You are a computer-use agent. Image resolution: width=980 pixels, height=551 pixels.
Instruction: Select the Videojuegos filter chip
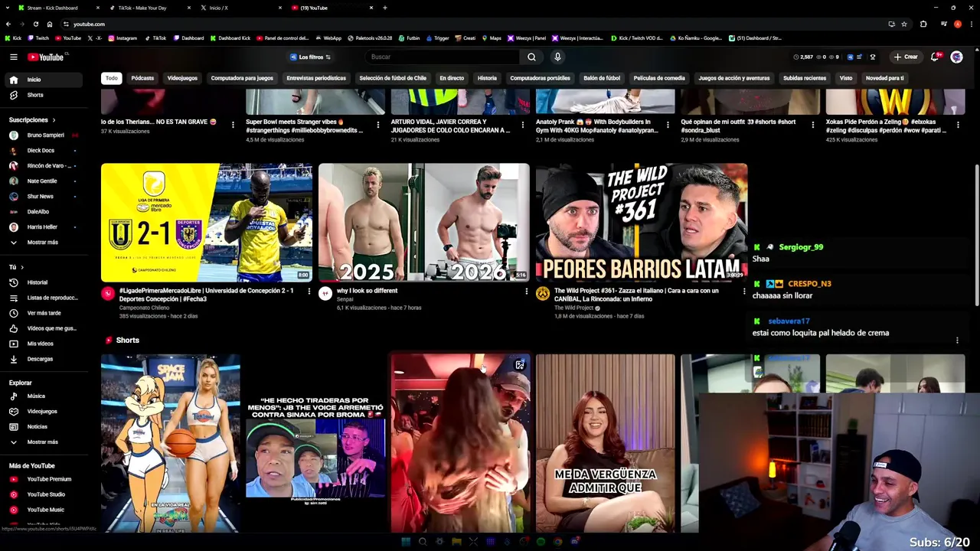(182, 78)
